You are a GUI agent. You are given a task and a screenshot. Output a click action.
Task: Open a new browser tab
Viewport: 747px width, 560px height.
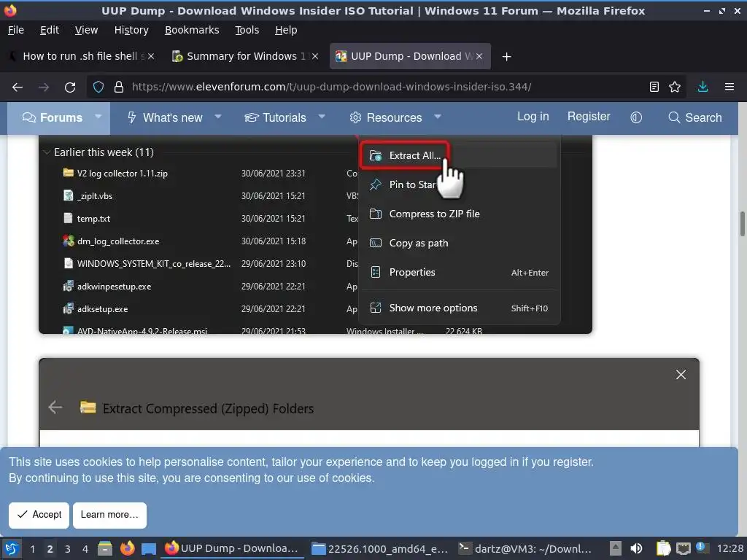click(x=506, y=57)
